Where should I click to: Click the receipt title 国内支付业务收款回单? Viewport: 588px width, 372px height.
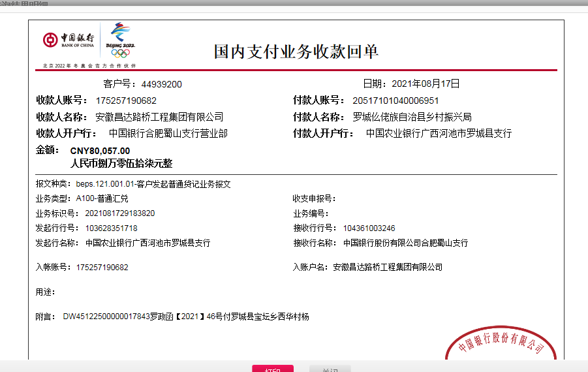pos(296,52)
